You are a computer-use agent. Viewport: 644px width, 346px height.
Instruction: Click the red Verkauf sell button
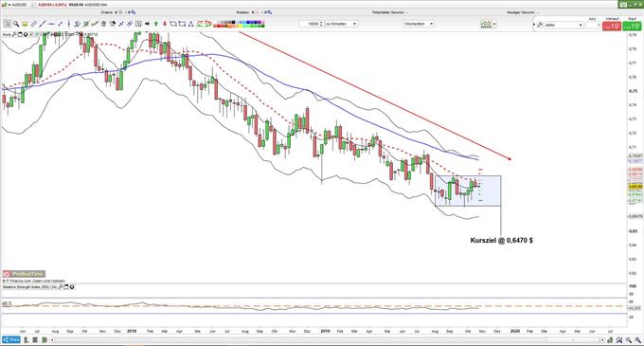coord(612,26)
